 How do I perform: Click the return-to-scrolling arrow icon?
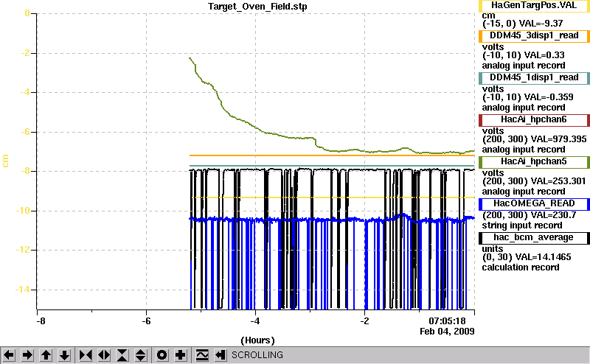[x=221, y=355]
